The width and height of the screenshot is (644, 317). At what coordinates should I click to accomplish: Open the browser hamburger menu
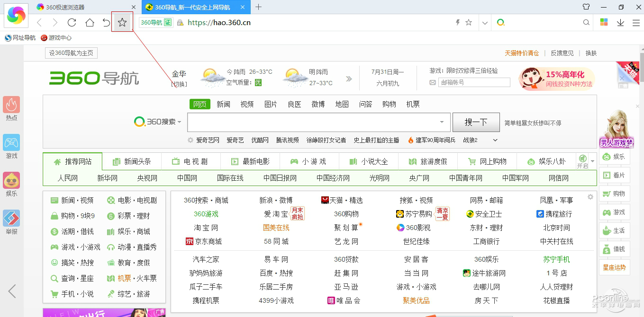[636, 23]
